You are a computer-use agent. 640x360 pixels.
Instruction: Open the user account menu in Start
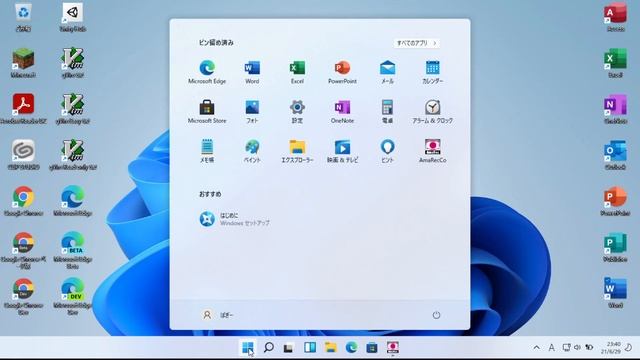pos(218,315)
